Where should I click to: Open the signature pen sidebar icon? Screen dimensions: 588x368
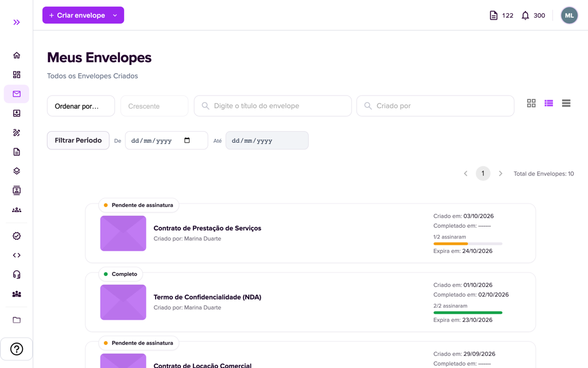[17, 133]
